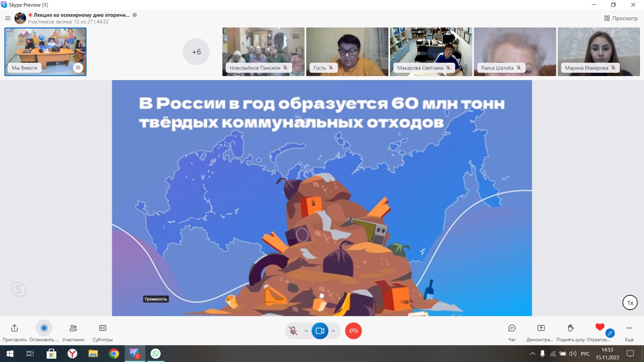644x362 pixels.
Task: Switch to Skype taskbar icon
Action: pyautogui.click(x=135, y=354)
